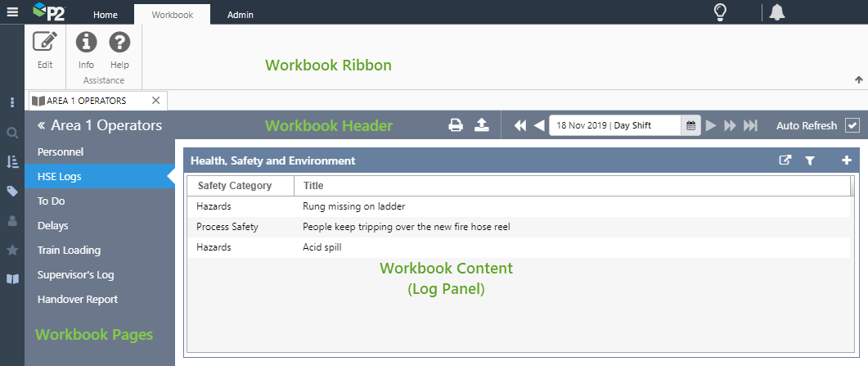Click Hazards in the Acid spill row

214,247
